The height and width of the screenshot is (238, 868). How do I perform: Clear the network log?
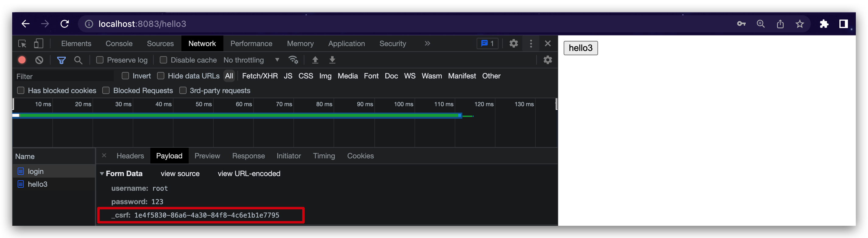point(40,60)
